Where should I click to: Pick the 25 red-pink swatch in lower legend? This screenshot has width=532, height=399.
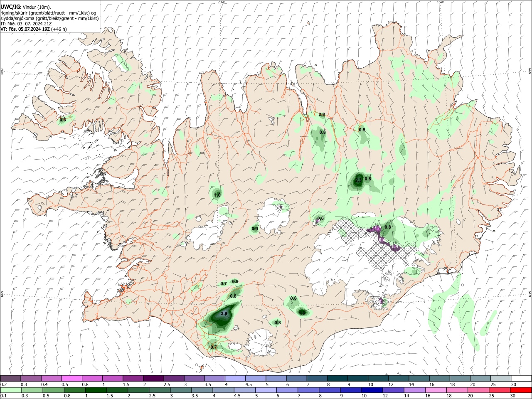tap(499, 390)
